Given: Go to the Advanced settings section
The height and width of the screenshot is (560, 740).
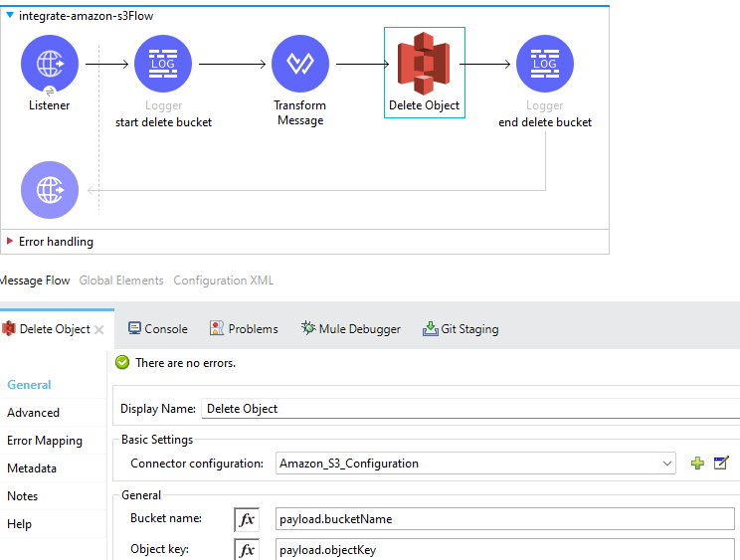Looking at the screenshot, I should coord(33,413).
